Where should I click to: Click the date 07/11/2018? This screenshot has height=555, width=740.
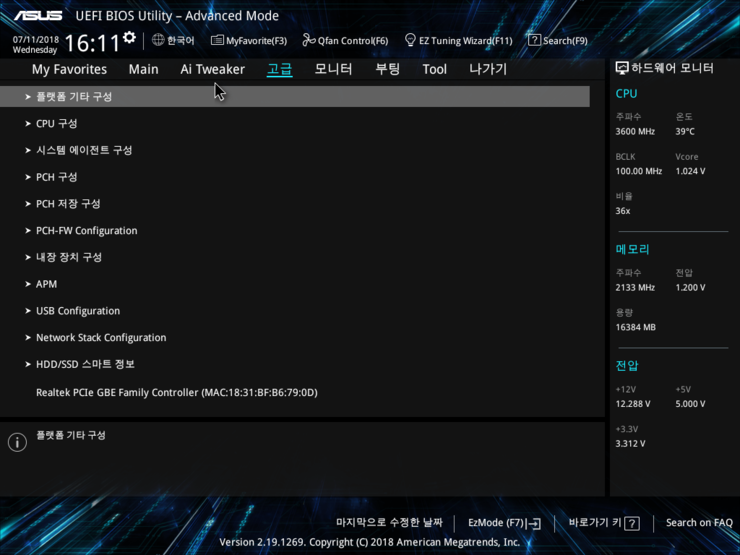[x=35, y=40]
